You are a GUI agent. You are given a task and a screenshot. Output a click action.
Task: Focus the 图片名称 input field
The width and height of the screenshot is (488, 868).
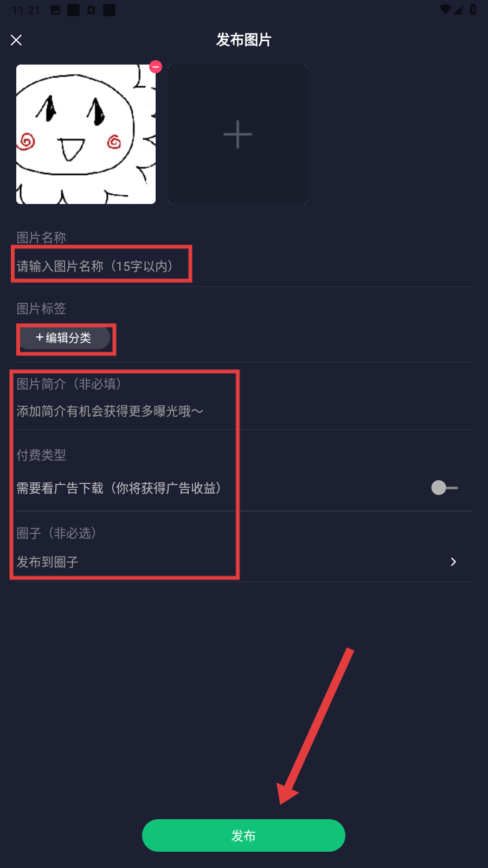pyautogui.click(x=243, y=266)
